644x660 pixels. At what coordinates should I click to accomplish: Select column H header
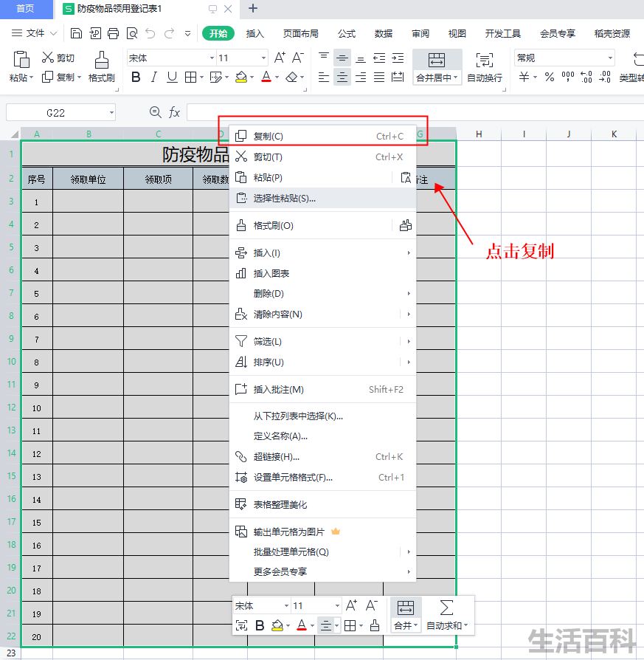click(479, 134)
